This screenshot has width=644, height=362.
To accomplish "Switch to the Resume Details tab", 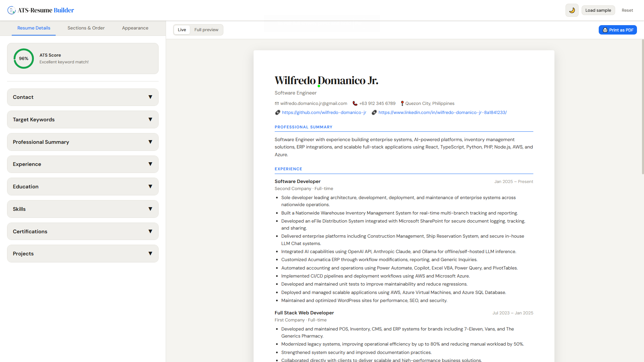I will click(x=34, y=28).
